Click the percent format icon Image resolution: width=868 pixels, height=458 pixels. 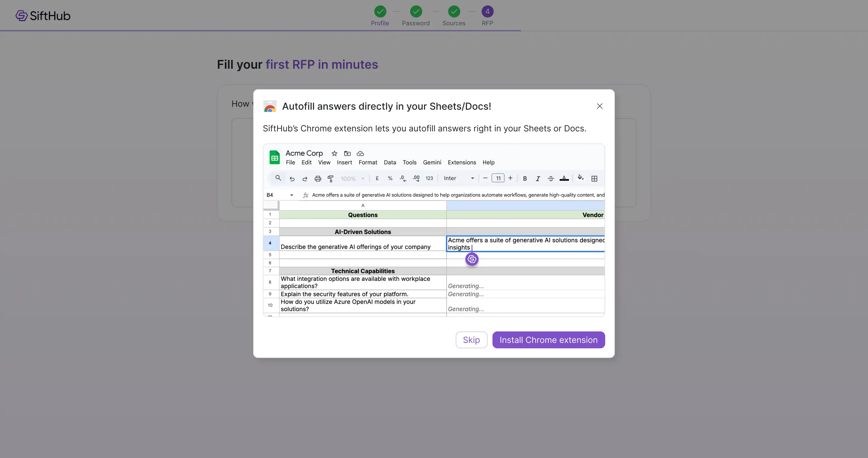[390, 178]
